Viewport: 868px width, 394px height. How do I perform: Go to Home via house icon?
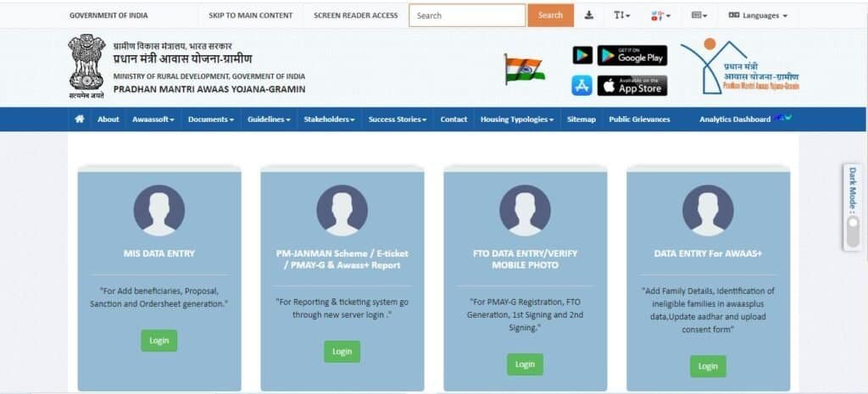[80, 119]
